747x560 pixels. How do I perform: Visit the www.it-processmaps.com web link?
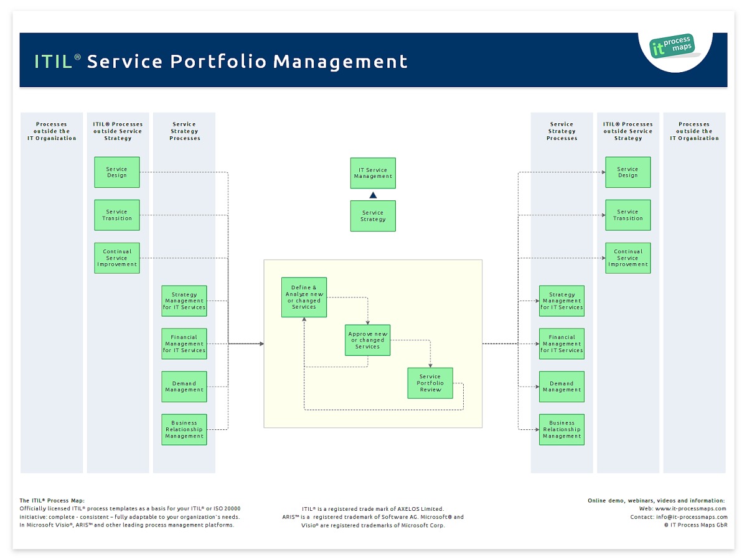pyautogui.click(x=692, y=509)
